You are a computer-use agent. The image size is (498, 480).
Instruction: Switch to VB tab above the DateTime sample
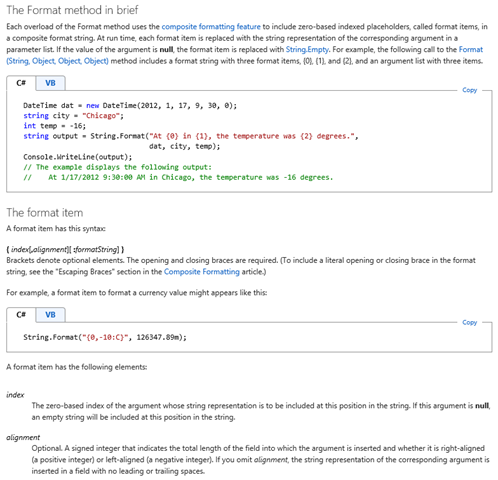(50, 83)
